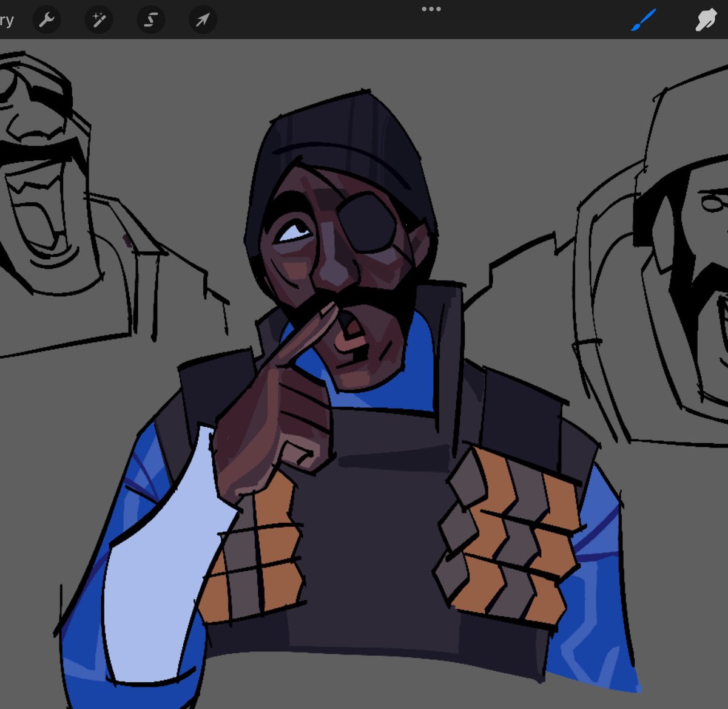Tap the canvas artwork
This screenshot has height=709, width=728.
[364, 364]
